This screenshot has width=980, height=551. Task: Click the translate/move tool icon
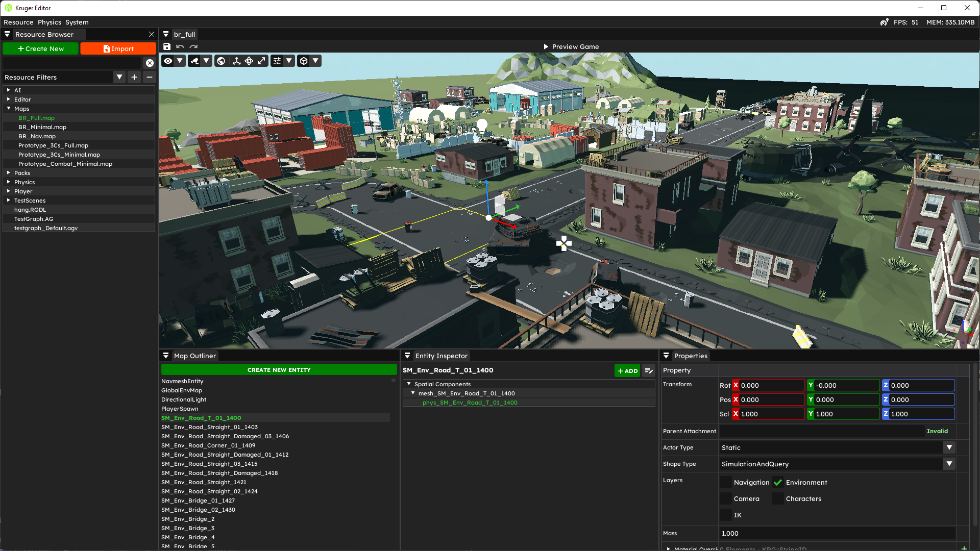click(236, 61)
